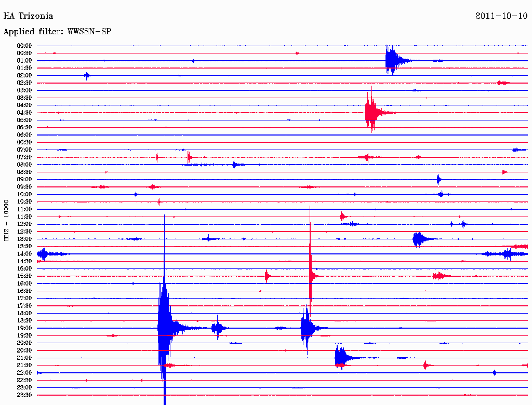Click the large blue event on the 01:00 trace

click(x=392, y=60)
